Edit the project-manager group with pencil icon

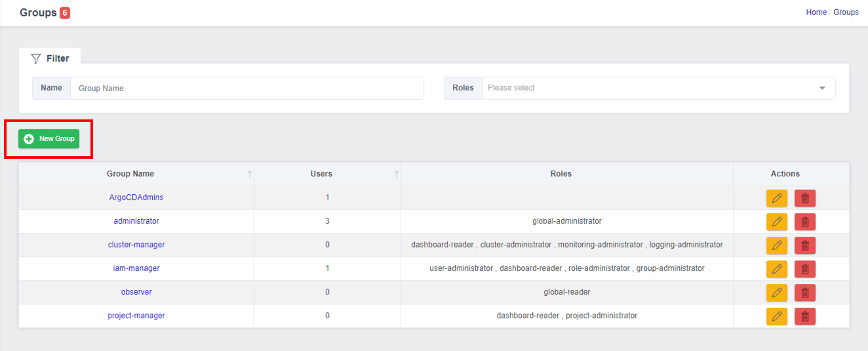point(777,316)
